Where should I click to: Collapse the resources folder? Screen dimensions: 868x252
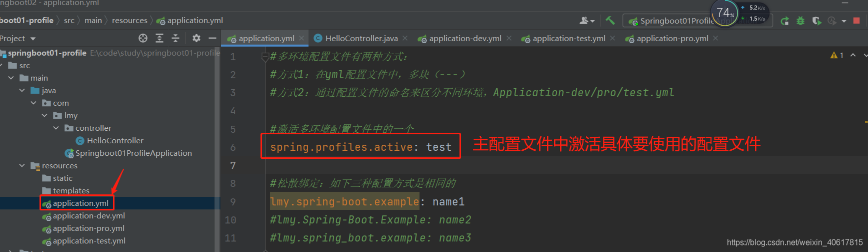pos(22,165)
